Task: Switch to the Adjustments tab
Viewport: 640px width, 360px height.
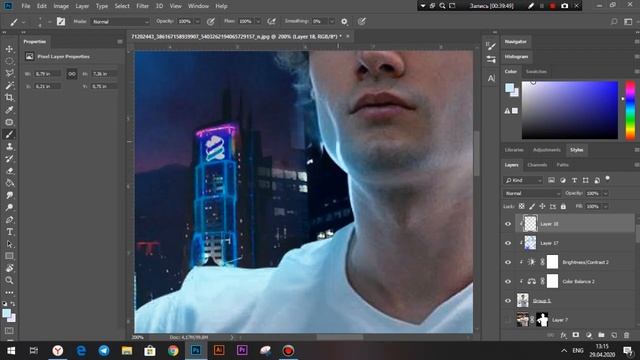Action: pyautogui.click(x=547, y=150)
